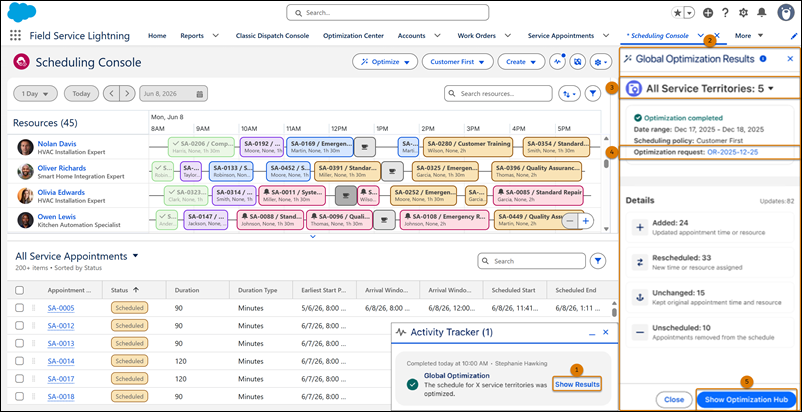Click the pencil to edit the navigation bar
This screenshot has height=412, width=802.
tap(794, 36)
